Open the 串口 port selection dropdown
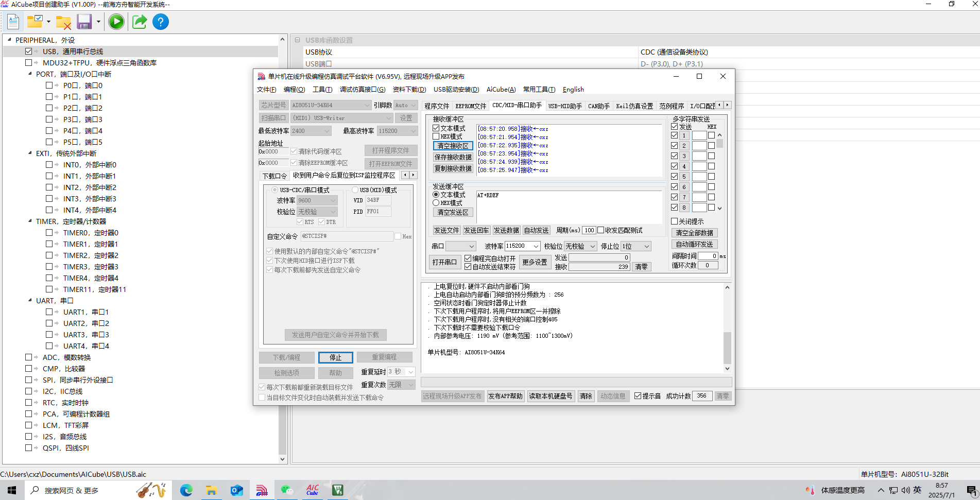This screenshot has height=500, width=980. click(460, 246)
